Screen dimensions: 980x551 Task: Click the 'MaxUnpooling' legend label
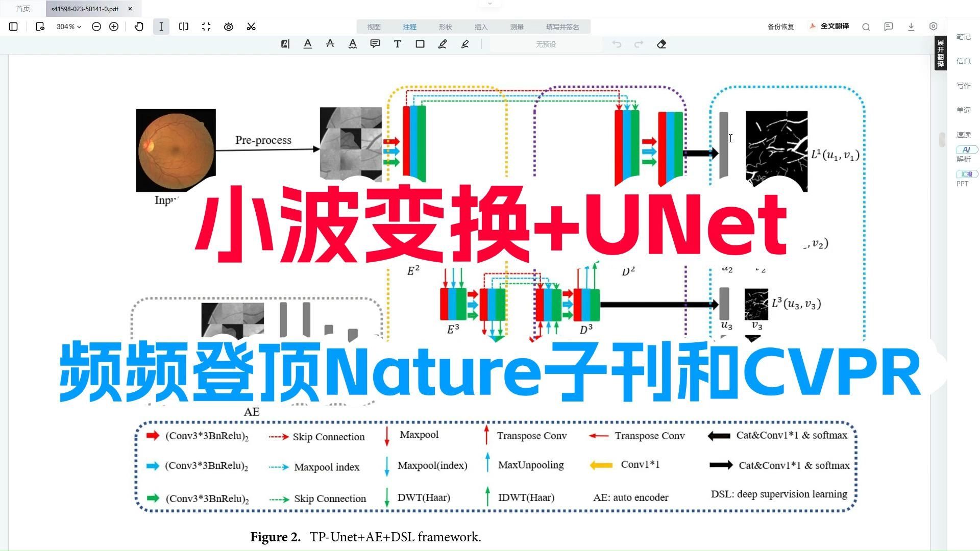click(x=531, y=465)
